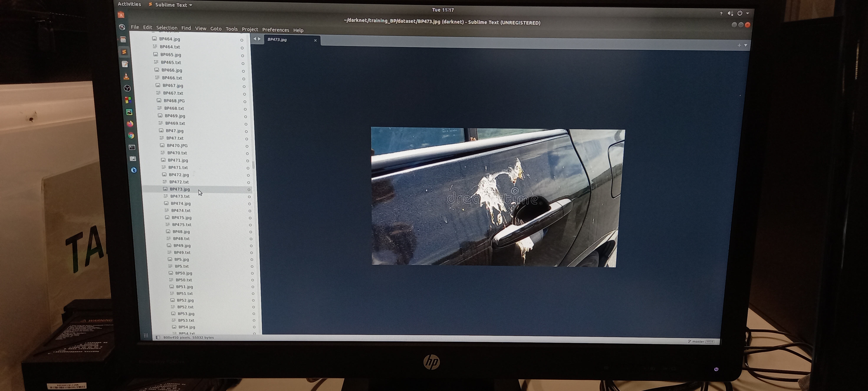Launch VLC media player from the dock
This screenshot has height=391, width=868.
(x=126, y=76)
